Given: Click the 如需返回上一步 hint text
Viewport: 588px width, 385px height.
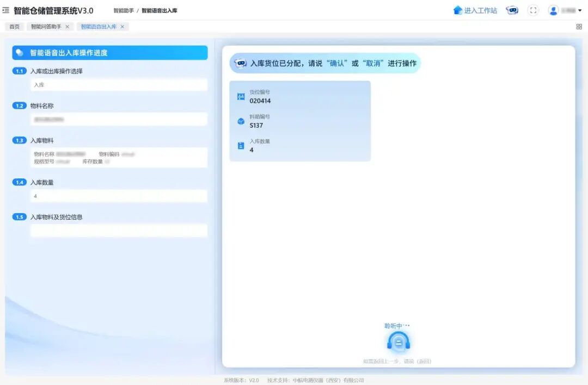Looking at the screenshot, I should coord(397,362).
